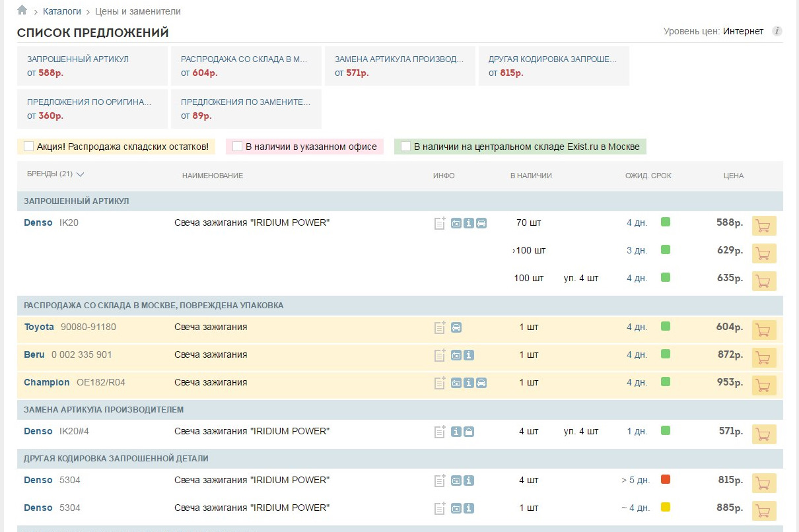Show vehicle applicability for Toyota 90080-91180
799x532 pixels.
tap(456, 327)
